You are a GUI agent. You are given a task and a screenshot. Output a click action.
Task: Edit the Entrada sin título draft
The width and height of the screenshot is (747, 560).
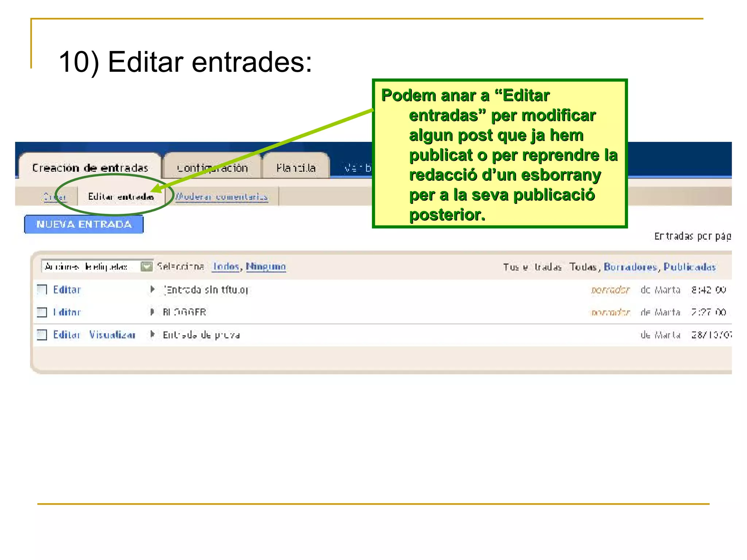[67, 289]
